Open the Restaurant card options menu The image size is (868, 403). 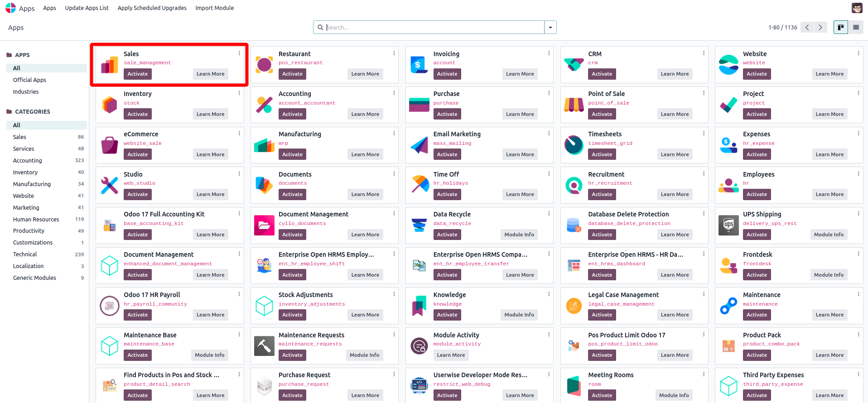tap(394, 53)
